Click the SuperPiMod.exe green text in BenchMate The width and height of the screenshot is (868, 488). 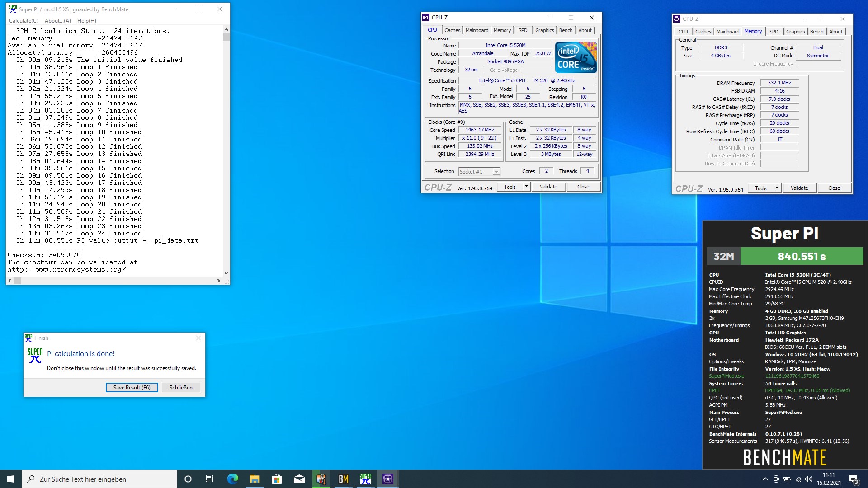[x=726, y=376]
